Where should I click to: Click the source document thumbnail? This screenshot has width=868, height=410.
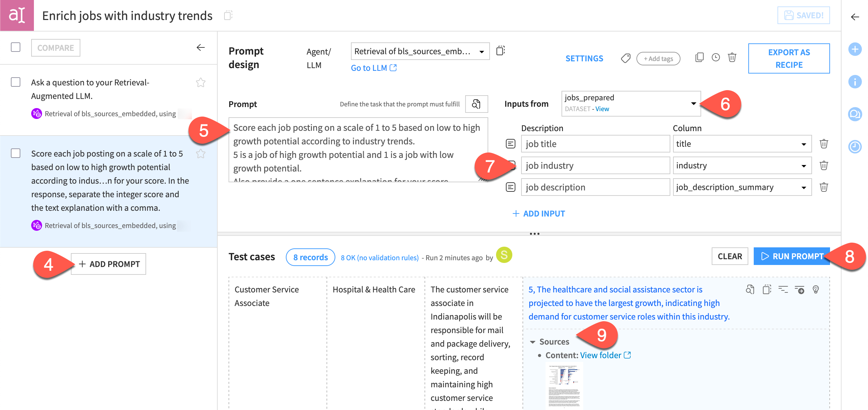click(x=564, y=385)
